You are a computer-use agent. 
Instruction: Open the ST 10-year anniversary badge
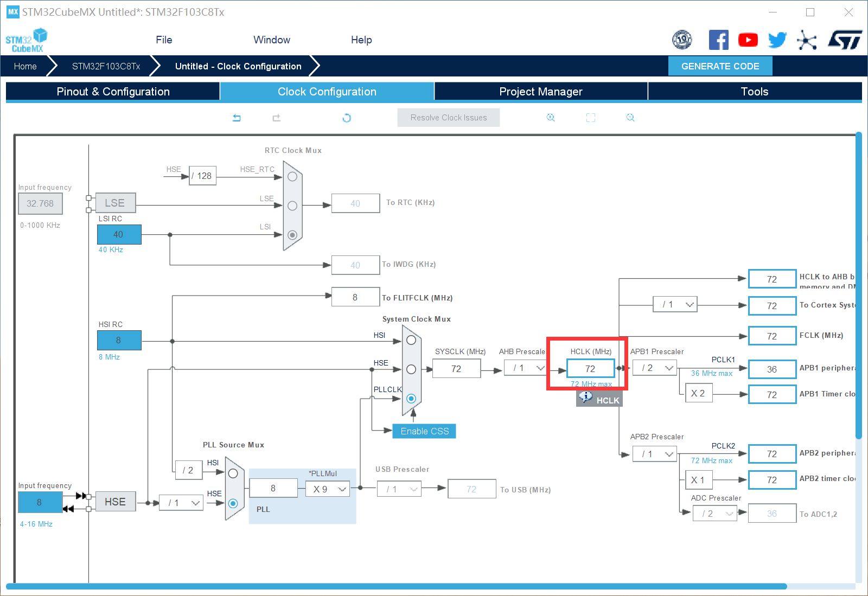pos(682,40)
